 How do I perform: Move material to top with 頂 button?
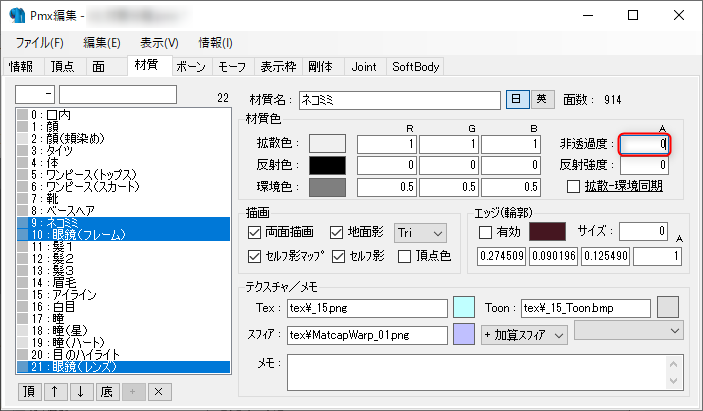[x=30, y=392]
